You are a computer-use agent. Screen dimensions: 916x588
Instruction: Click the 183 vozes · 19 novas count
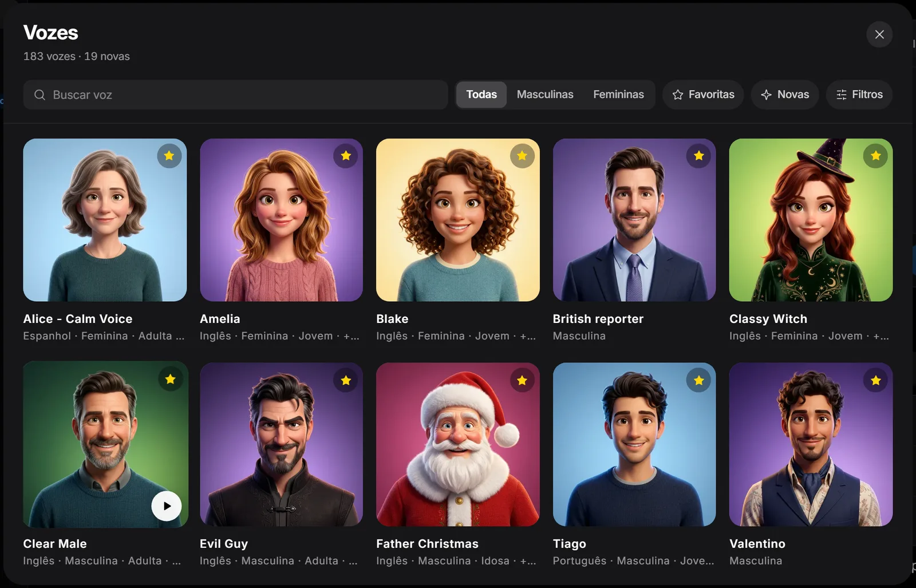(x=77, y=56)
